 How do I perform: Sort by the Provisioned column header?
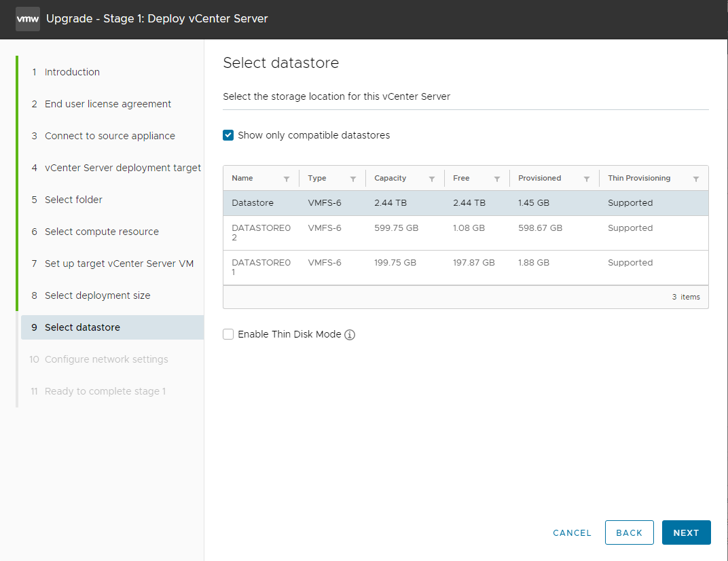coord(539,178)
